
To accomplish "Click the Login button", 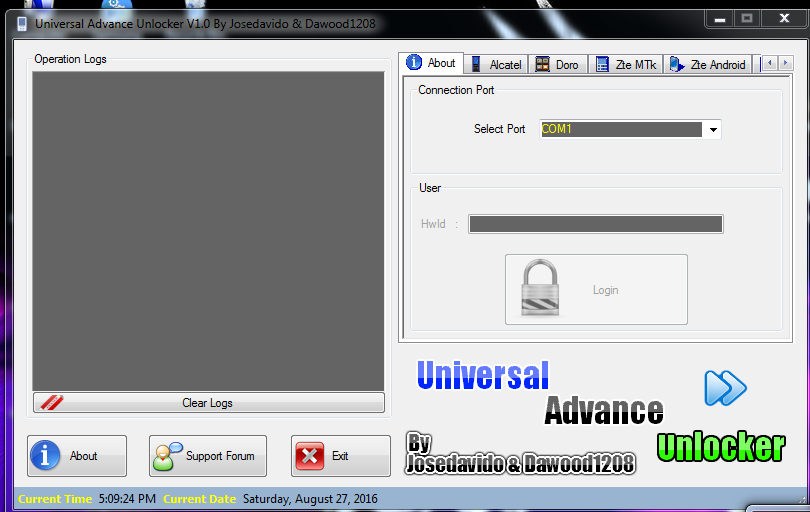I will pyautogui.click(x=596, y=289).
